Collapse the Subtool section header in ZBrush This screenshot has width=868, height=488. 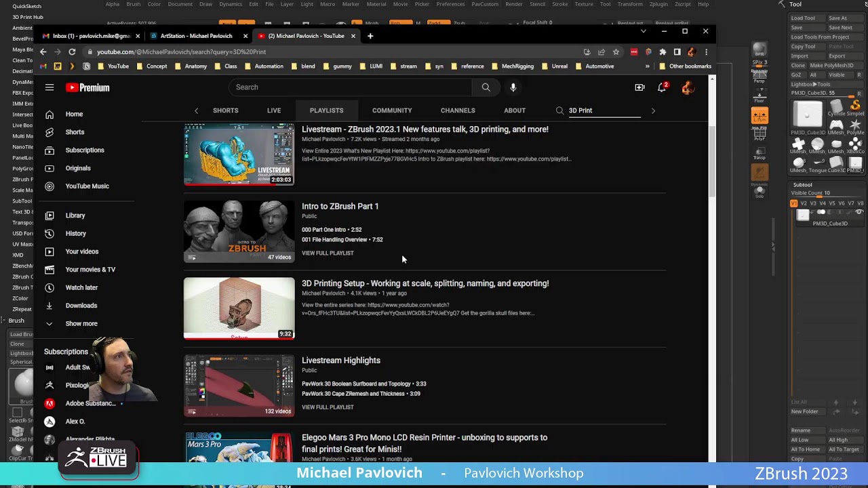pyautogui.click(x=803, y=184)
